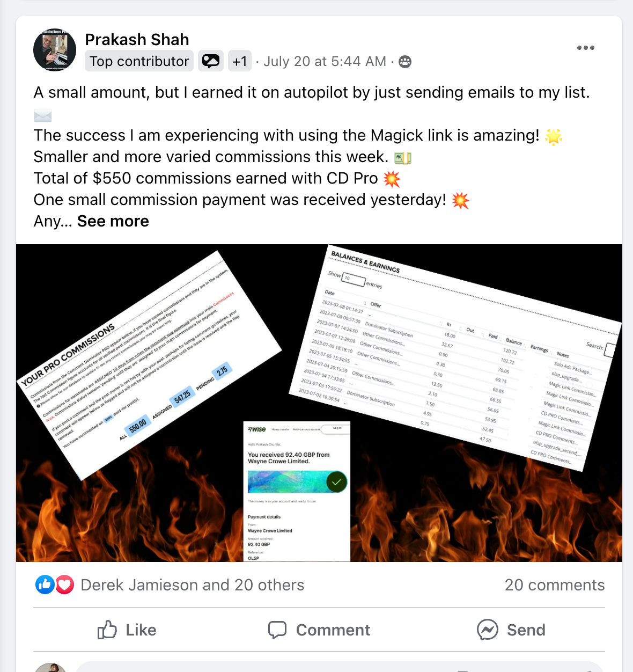The image size is (633, 672).
Task: Click the Messenger Send icon
Action: pos(488,630)
